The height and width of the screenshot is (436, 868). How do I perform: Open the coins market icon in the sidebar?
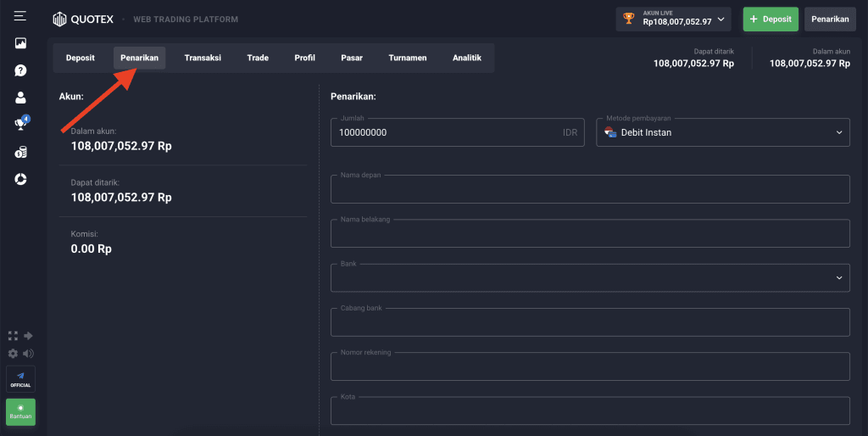tap(20, 152)
